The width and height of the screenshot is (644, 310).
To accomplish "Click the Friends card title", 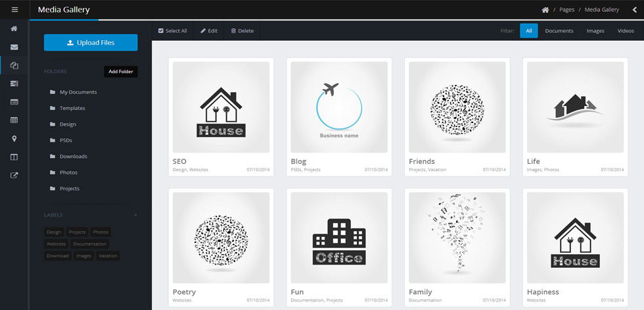I will pos(422,161).
